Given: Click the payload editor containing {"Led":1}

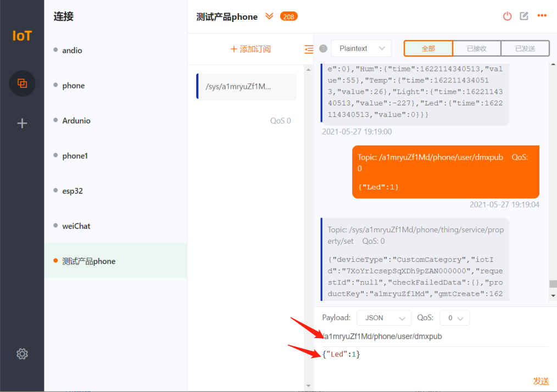Looking at the screenshot, I should tap(435, 361).
